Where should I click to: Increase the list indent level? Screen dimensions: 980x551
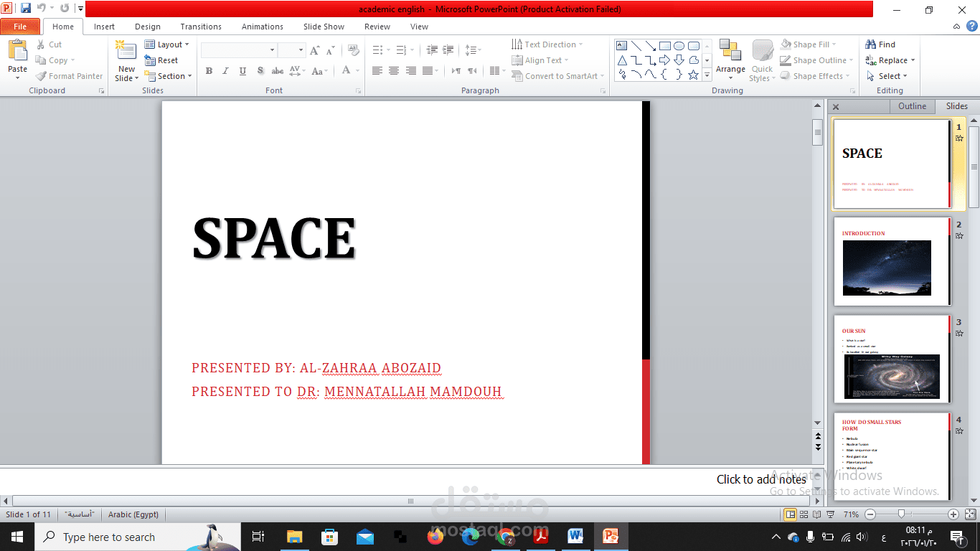(x=448, y=50)
